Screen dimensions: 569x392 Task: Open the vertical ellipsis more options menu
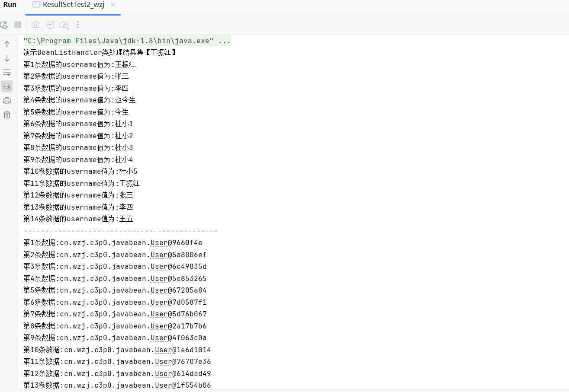(x=78, y=25)
